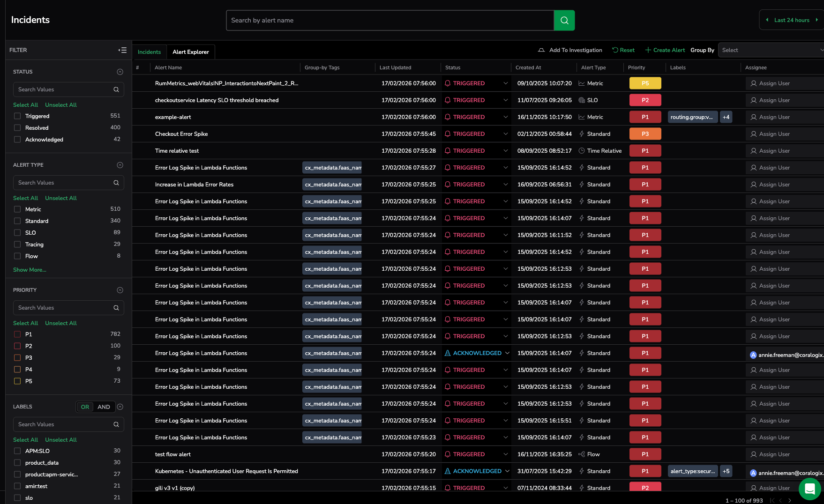
Task: Switch labels filter to AND
Action: [x=104, y=407]
